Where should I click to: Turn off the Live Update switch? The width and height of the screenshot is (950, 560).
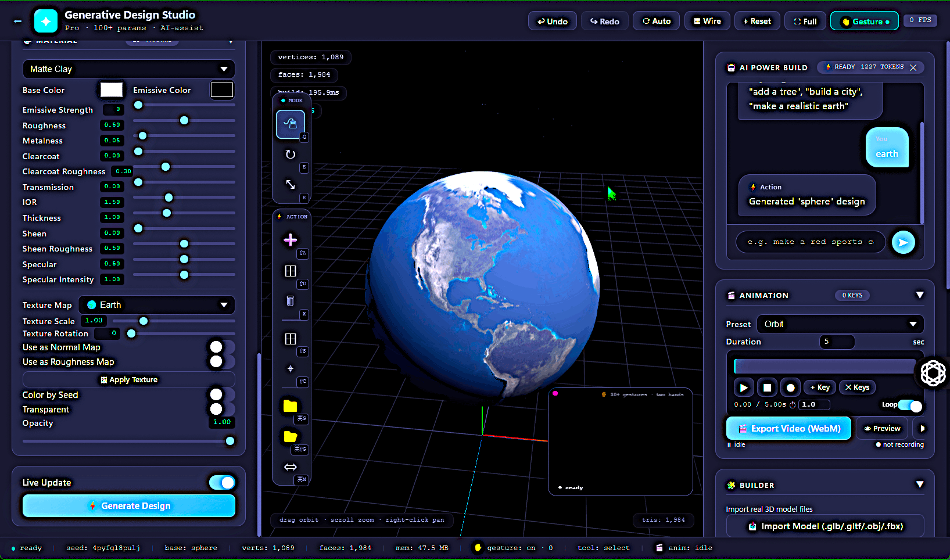click(x=222, y=483)
